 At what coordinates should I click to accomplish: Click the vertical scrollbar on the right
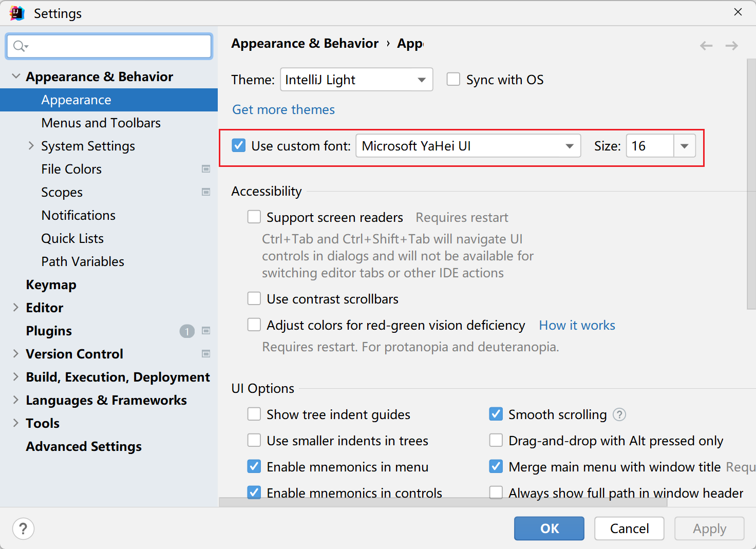[751, 185]
